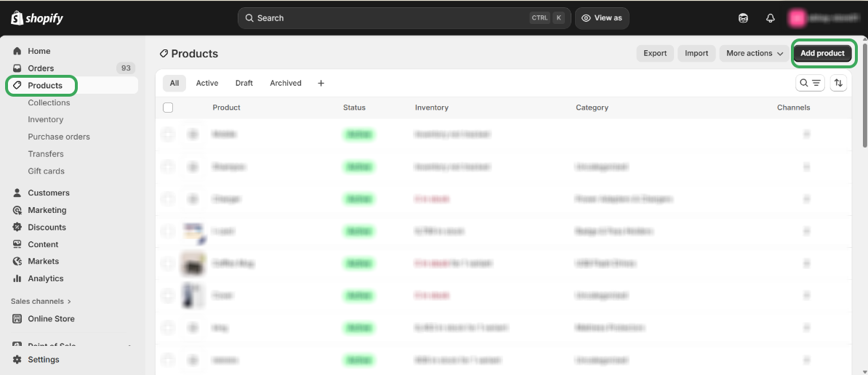Click the Online Store storefront icon

click(17, 318)
